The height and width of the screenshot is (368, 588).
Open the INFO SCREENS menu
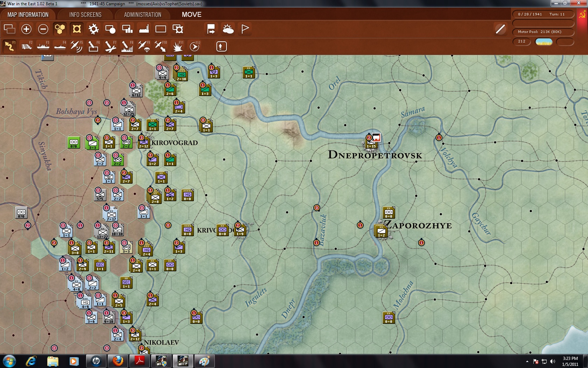[x=85, y=15]
